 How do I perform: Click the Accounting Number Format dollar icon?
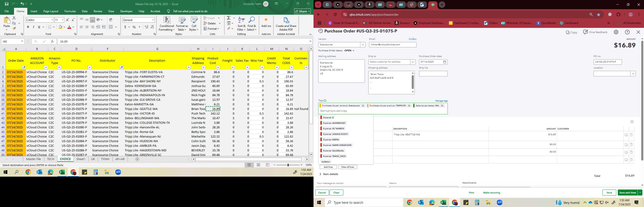125,27
